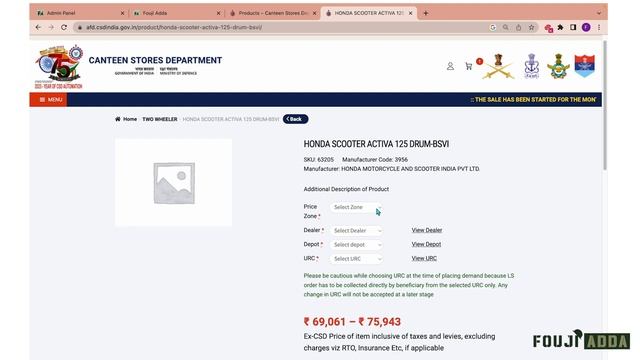Go to Home via breadcrumb
This screenshot has height=360, width=640.
click(126, 119)
